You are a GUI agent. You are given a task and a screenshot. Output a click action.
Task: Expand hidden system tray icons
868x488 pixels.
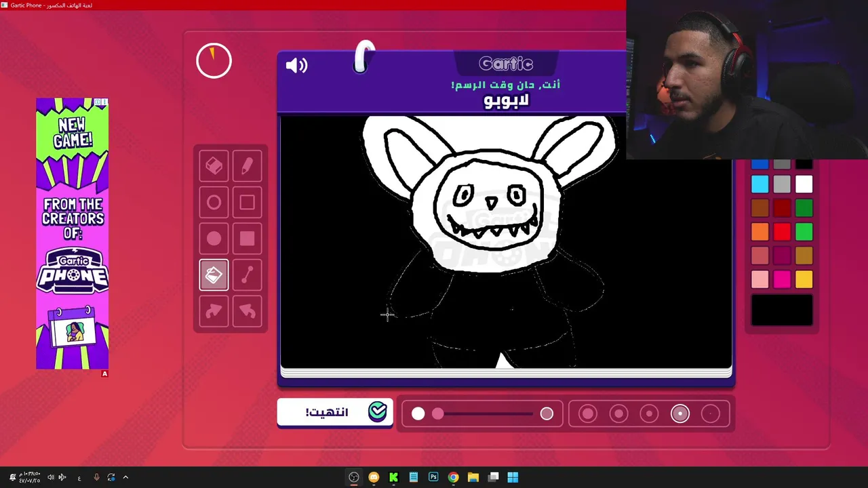click(125, 477)
